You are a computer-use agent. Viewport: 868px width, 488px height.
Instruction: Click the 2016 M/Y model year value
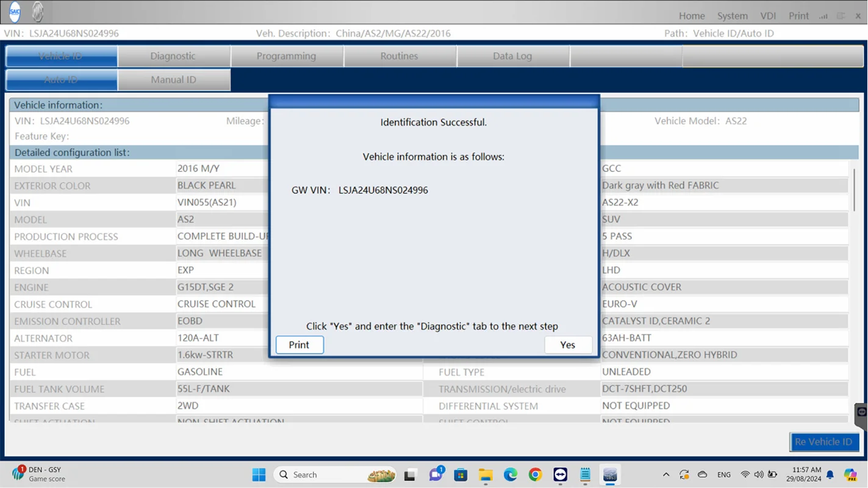pos(198,168)
